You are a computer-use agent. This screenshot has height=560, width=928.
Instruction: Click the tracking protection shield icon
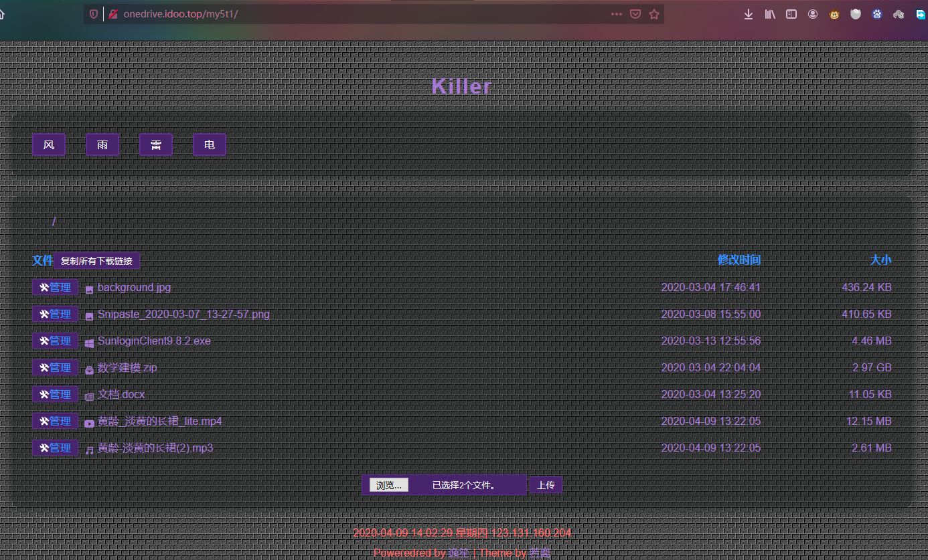pos(94,14)
